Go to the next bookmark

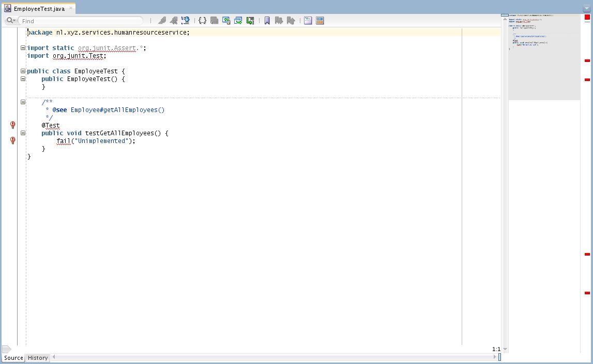tap(279, 21)
